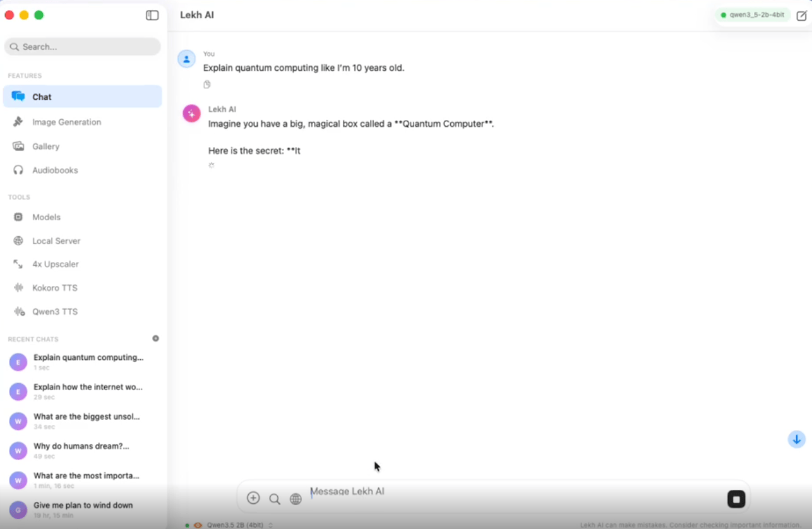812x529 pixels.
Task: Click the new chat compose icon
Action: [x=801, y=16]
